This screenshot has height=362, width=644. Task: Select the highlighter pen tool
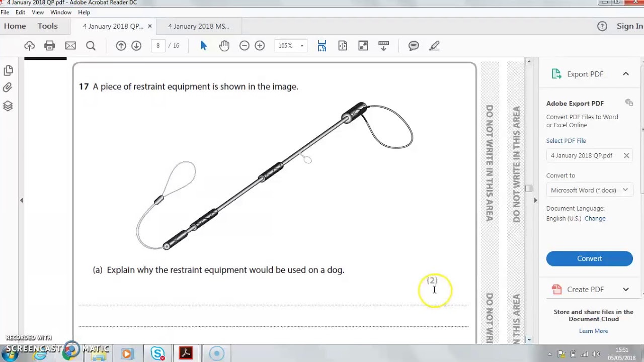coord(434,46)
